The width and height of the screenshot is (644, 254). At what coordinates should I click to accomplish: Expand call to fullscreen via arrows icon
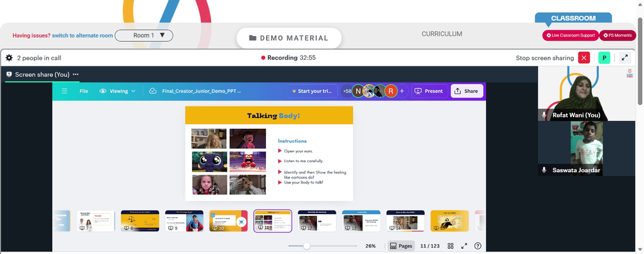coord(625,58)
